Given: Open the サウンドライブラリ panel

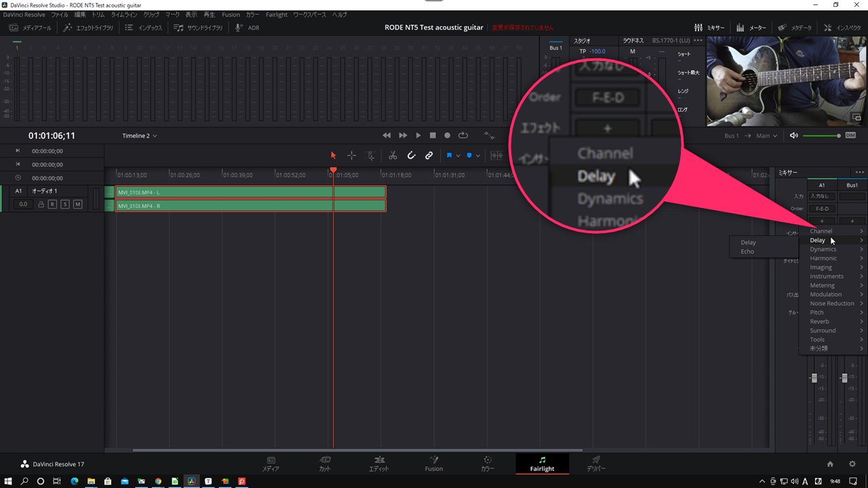Looking at the screenshot, I should [x=198, y=28].
